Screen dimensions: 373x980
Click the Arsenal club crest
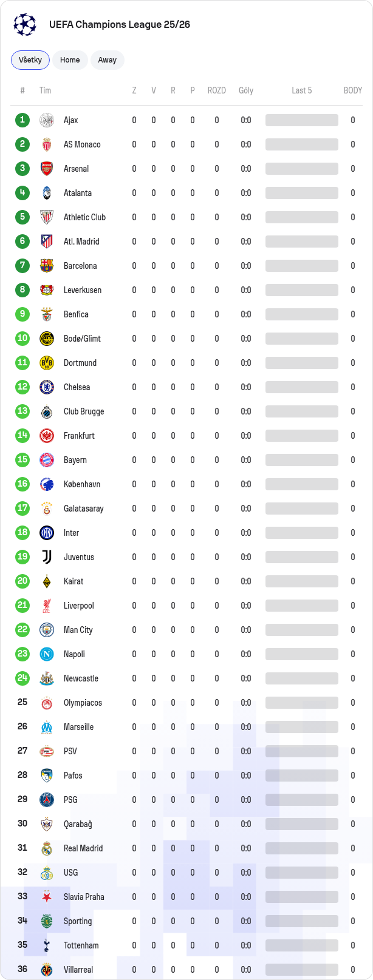[x=47, y=169]
